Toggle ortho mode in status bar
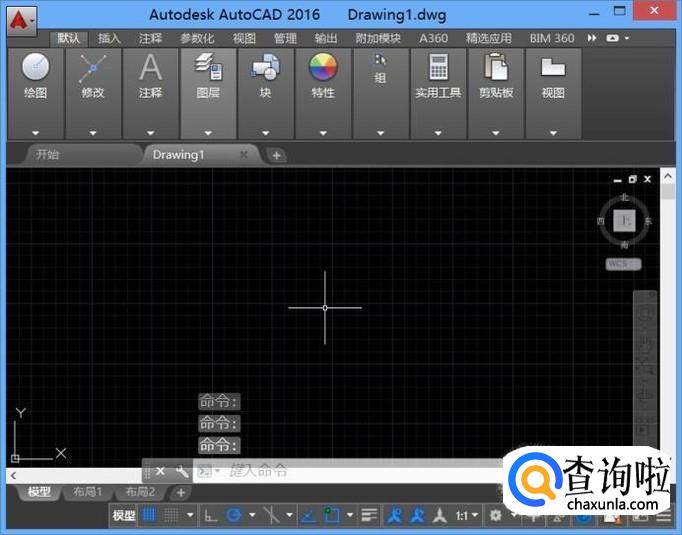Image resolution: width=682 pixels, height=535 pixels. click(211, 516)
